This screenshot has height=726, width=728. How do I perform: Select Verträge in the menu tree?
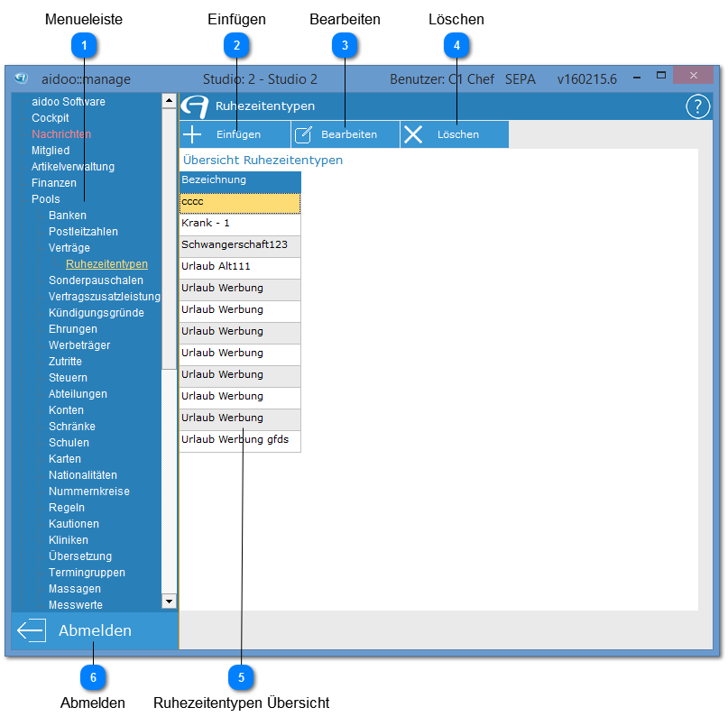69,248
